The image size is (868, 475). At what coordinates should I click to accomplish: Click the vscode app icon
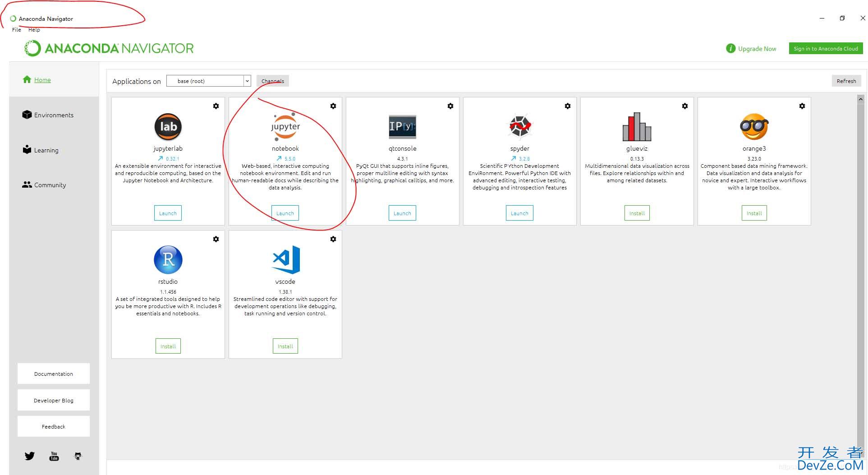point(285,260)
